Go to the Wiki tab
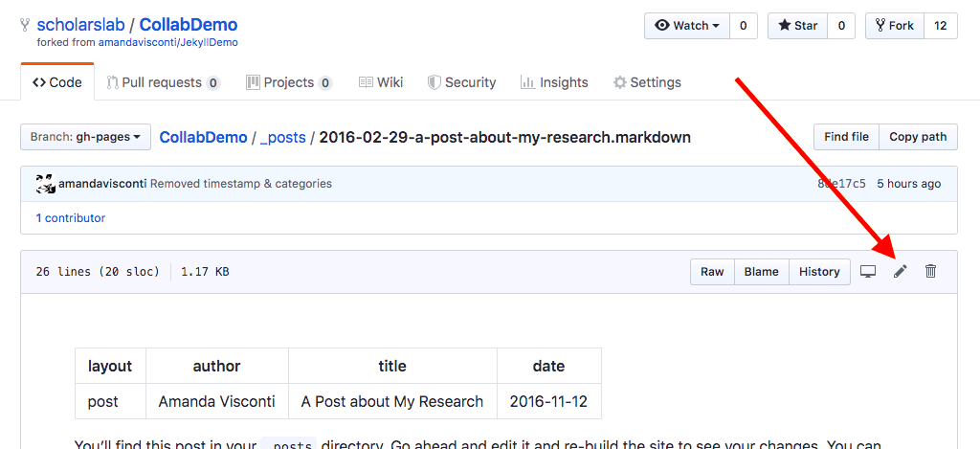 pyautogui.click(x=380, y=82)
